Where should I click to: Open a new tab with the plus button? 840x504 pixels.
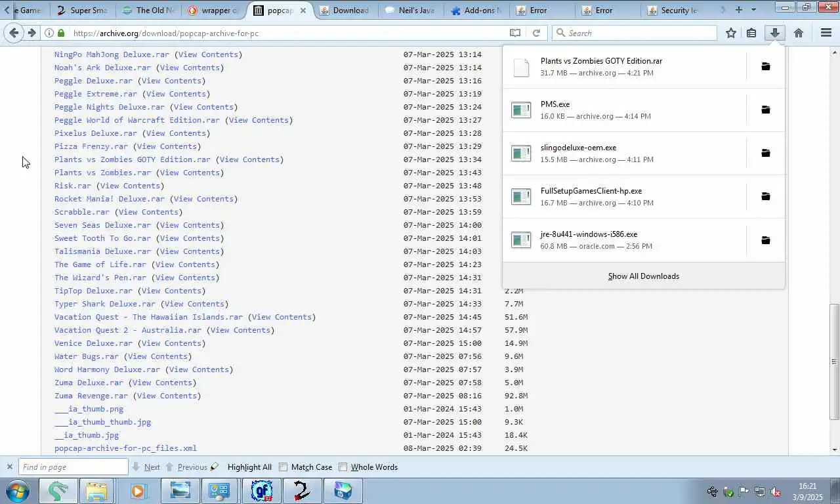click(x=739, y=10)
